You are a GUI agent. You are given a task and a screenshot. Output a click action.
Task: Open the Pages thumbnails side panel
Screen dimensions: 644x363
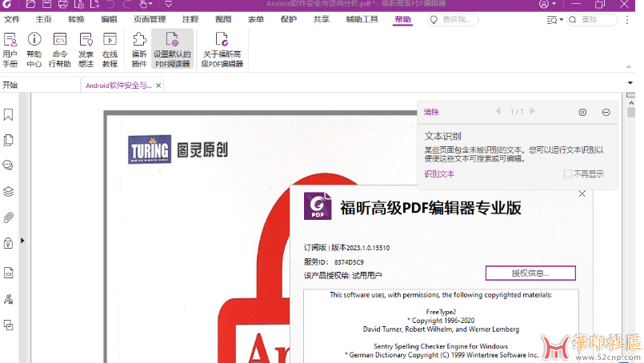point(8,140)
